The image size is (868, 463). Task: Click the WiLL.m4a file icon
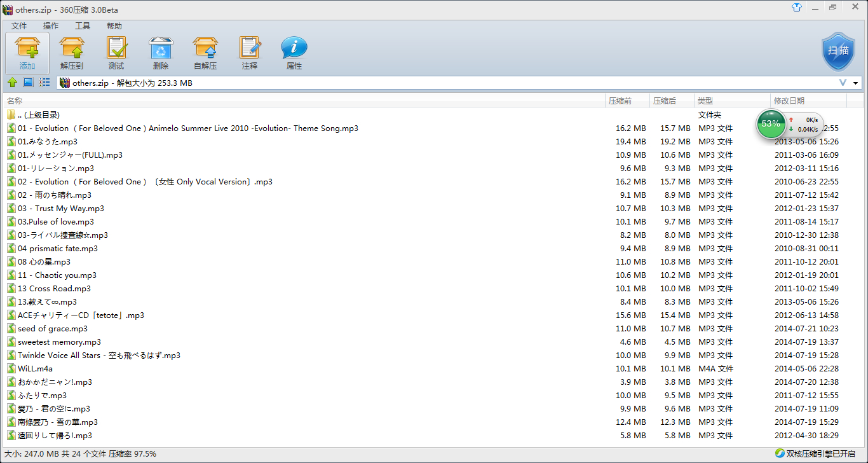(11, 369)
